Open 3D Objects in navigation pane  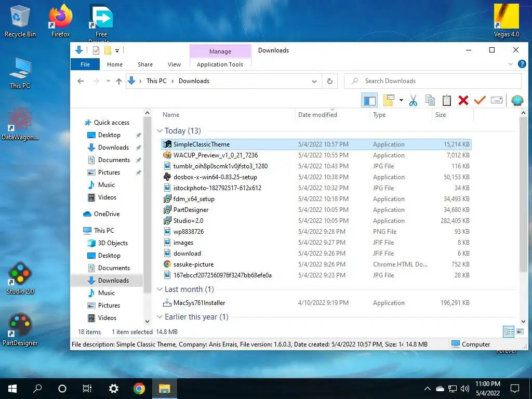tap(113, 243)
